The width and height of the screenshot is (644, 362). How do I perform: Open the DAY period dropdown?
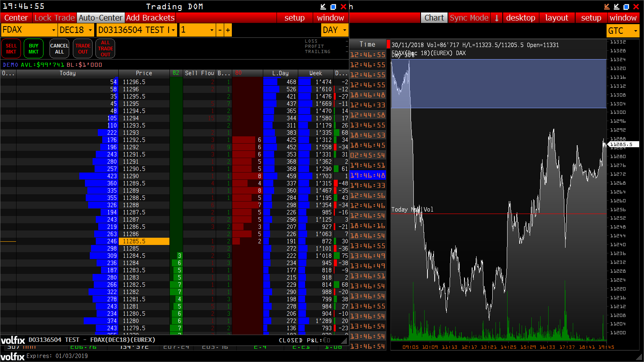345,30
